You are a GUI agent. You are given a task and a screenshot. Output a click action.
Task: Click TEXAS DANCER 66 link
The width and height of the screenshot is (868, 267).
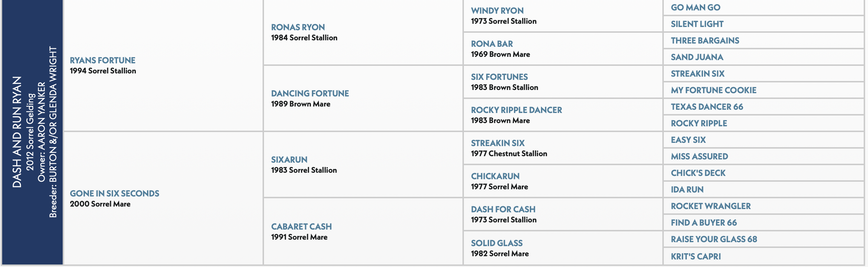(x=707, y=107)
